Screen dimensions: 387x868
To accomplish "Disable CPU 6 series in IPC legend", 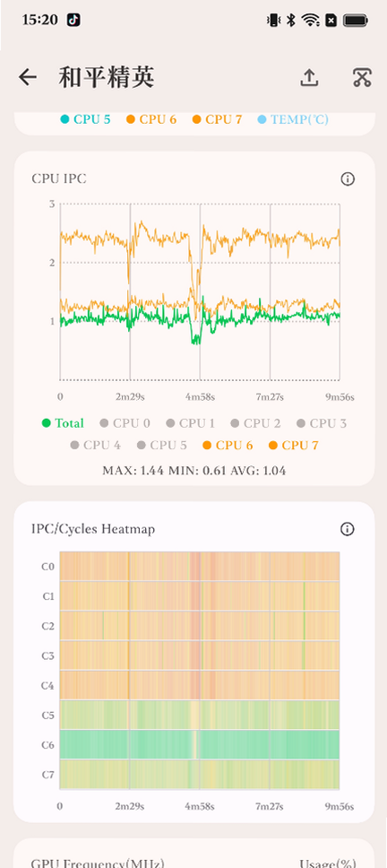I will coord(228,445).
